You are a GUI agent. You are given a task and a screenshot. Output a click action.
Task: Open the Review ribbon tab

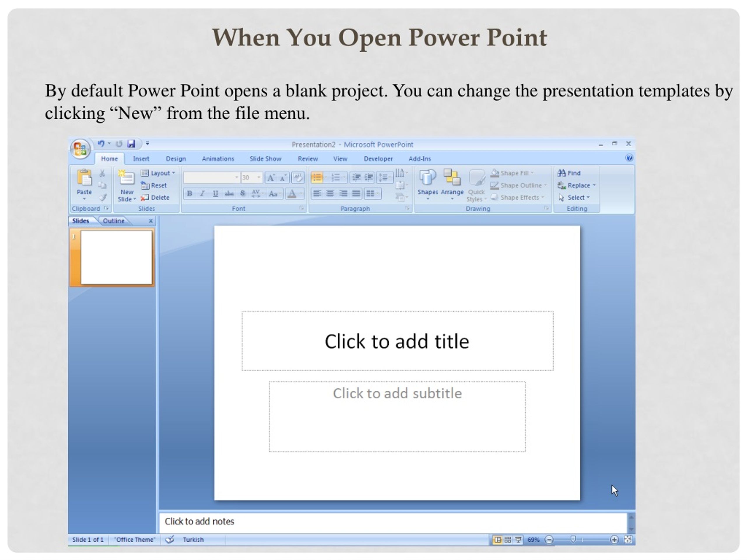click(x=308, y=159)
